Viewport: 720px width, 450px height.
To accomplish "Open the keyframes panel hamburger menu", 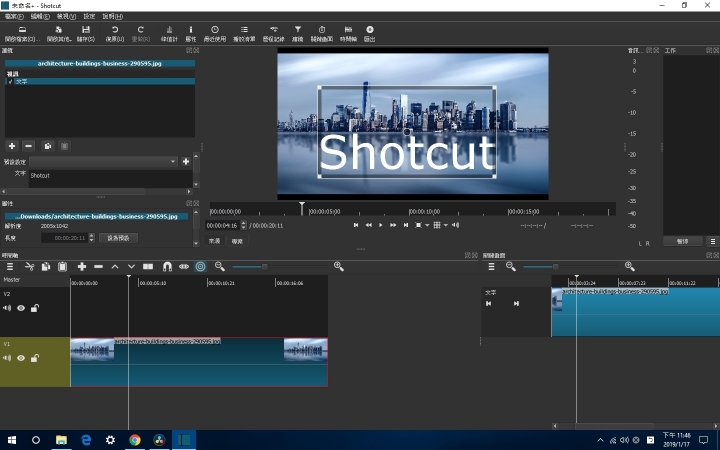I will (491, 266).
